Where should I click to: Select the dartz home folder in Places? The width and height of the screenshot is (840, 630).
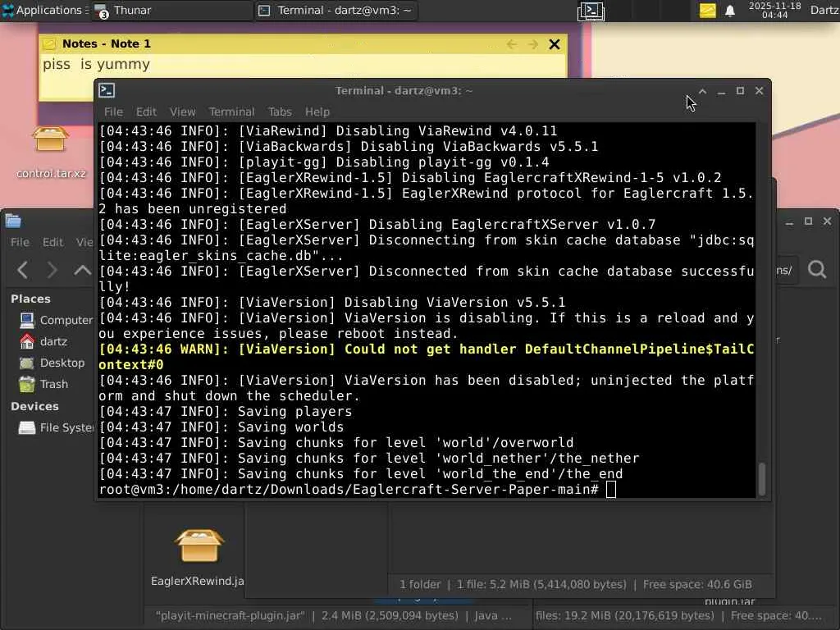[43, 341]
